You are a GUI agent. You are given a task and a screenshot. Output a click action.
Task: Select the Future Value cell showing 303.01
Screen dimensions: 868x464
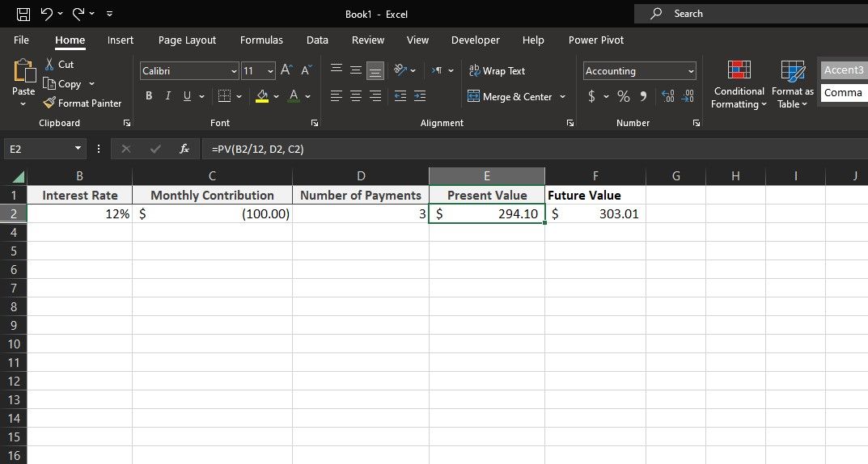[595, 213]
